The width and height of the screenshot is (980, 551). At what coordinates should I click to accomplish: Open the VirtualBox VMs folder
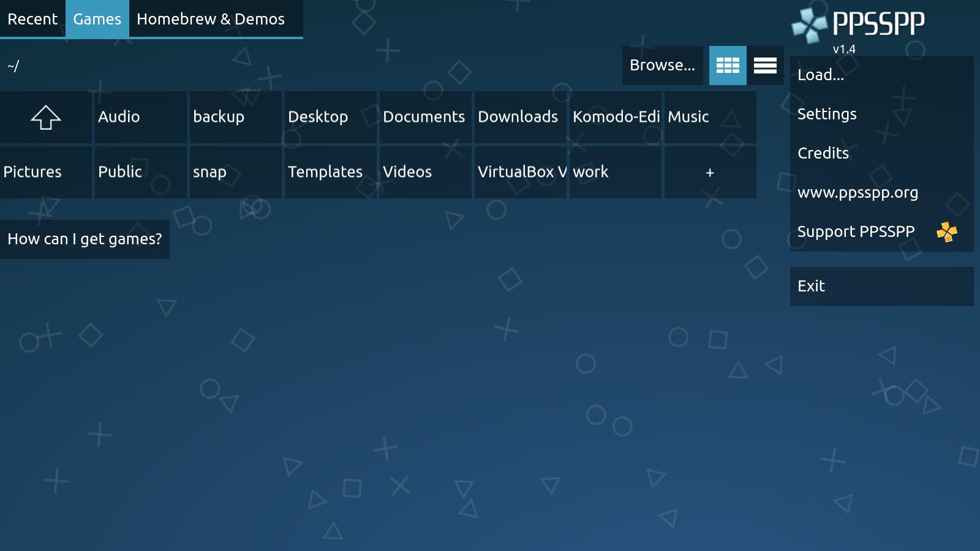[x=521, y=172]
